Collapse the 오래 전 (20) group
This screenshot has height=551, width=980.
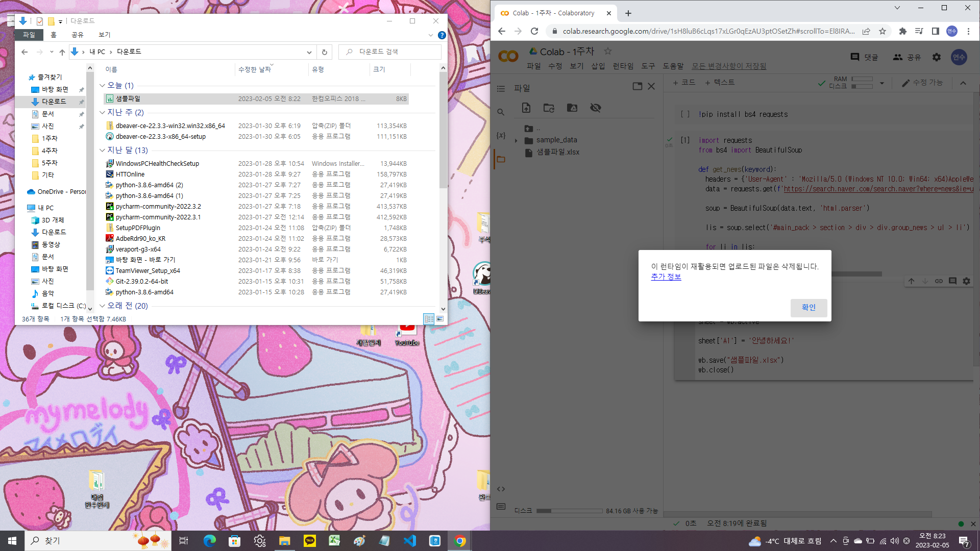102,306
